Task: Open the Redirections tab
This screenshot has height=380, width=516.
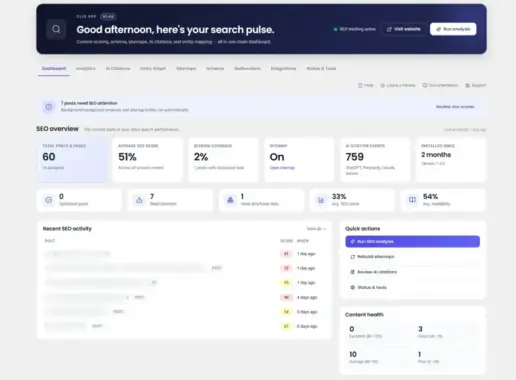Action: pyautogui.click(x=247, y=69)
